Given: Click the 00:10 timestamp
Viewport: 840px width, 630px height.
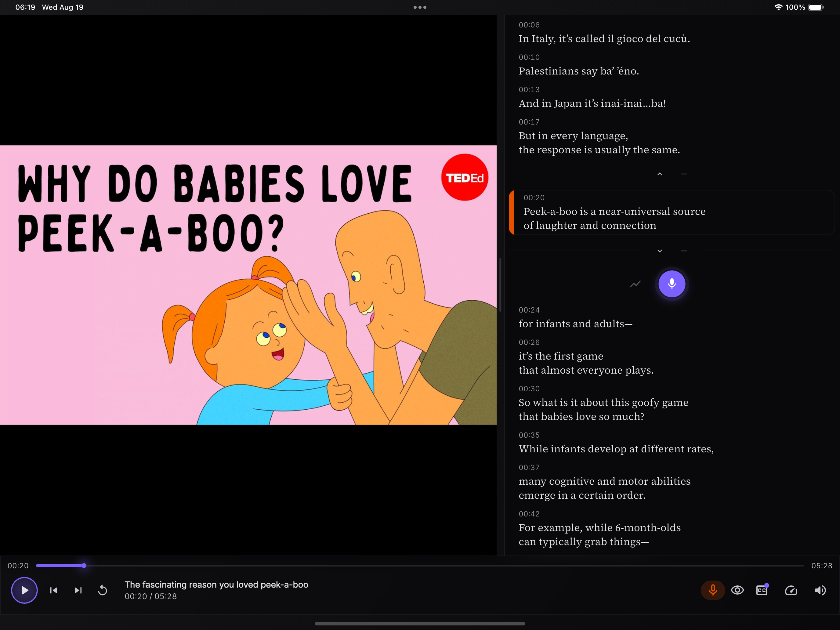Looking at the screenshot, I should 529,57.
